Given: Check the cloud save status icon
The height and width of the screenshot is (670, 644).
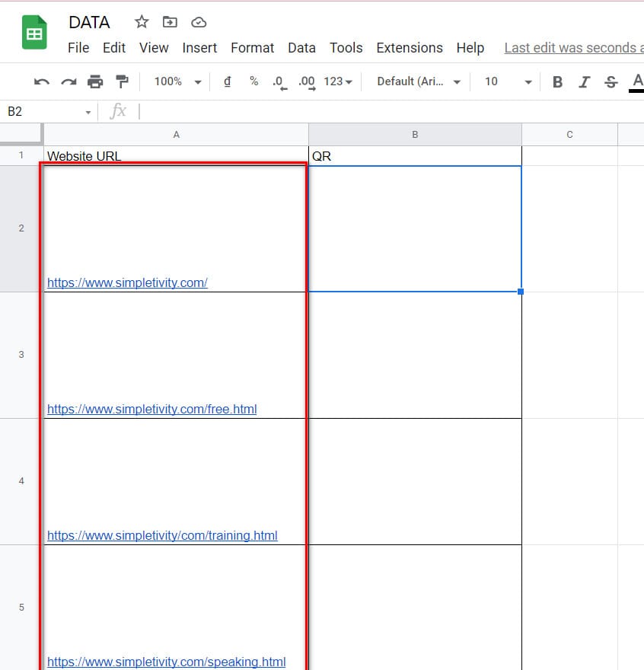Looking at the screenshot, I should tap(199, 22).
